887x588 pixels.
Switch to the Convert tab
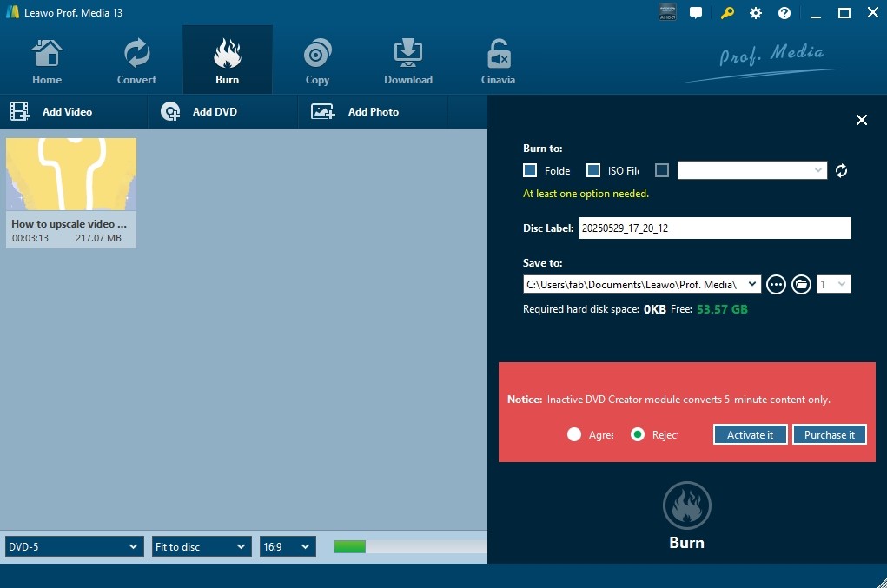[x=136, y=61]
